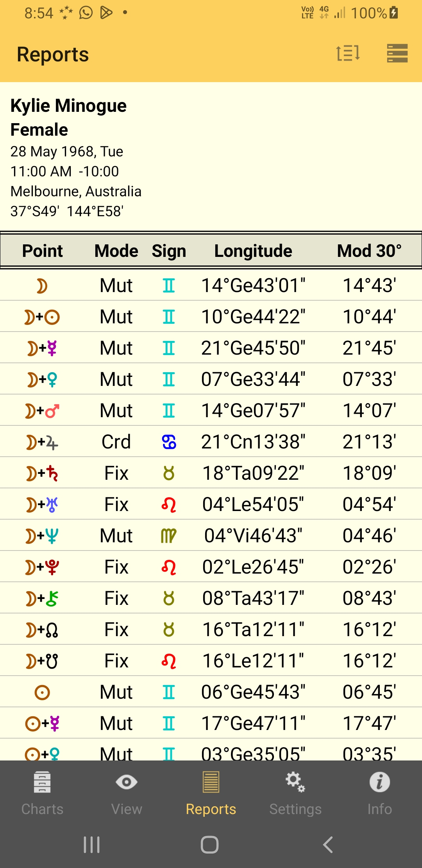Switch to the View tab
The width and height of the screenshot is (422, 868).
(x=127, y=793)
